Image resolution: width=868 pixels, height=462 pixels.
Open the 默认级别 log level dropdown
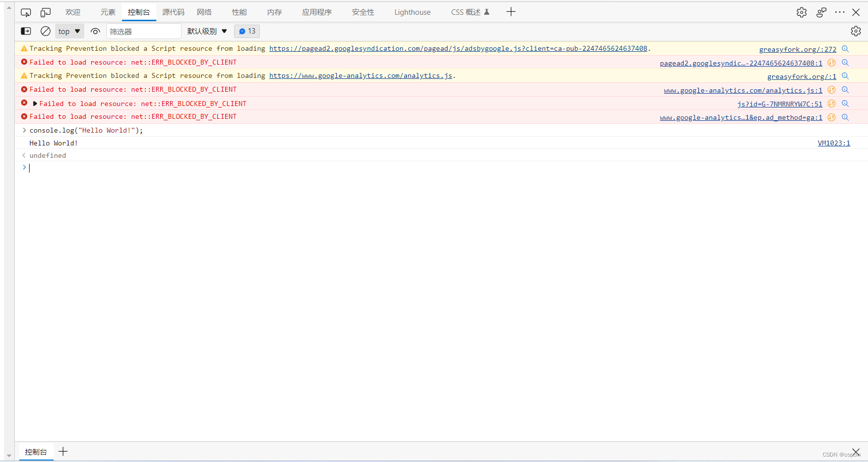(207, 31)
